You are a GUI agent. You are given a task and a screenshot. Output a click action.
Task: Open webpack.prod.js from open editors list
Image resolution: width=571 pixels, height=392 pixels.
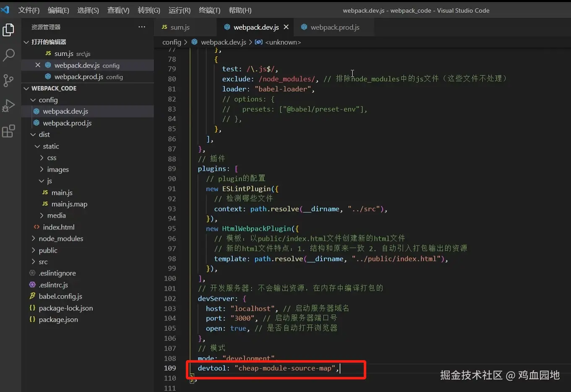coord(88,77)
